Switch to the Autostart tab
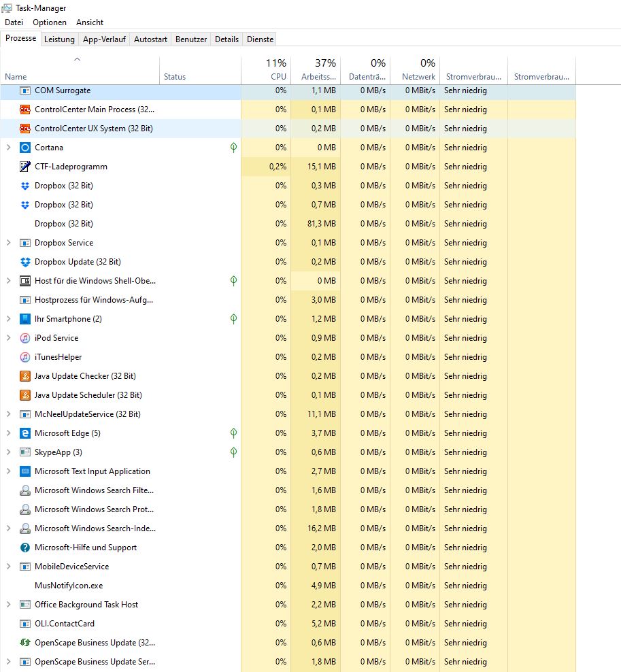This screenshot has height=672, width=621. pyautogui.click(x=150, y=39)
